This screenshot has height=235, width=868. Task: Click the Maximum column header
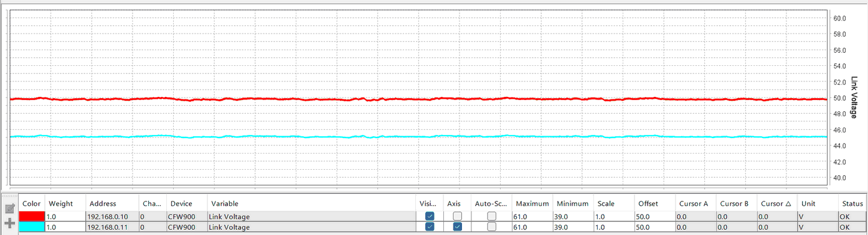(533, 203)
